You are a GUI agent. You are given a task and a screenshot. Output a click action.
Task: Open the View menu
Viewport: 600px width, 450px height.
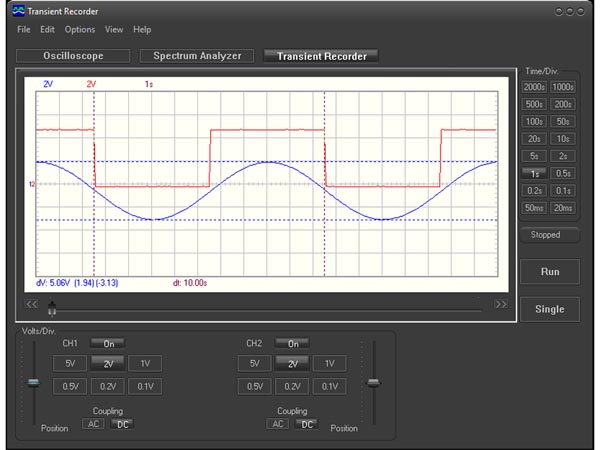[x=114, y=29]
